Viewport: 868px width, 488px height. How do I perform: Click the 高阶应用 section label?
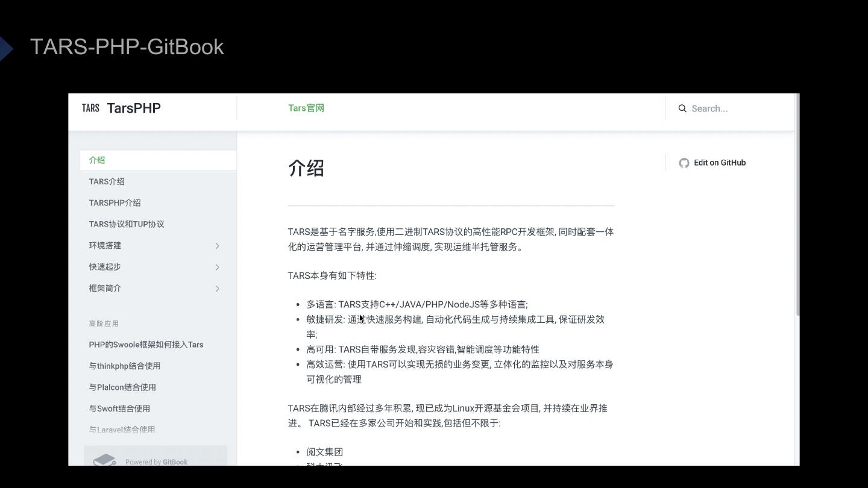[104, 324]
